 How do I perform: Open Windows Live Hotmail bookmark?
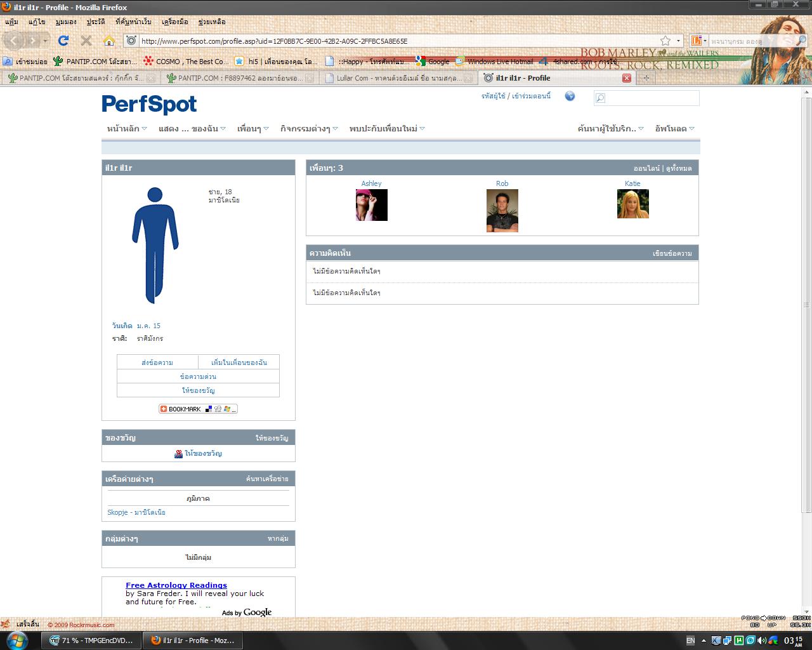coord(495,62)
